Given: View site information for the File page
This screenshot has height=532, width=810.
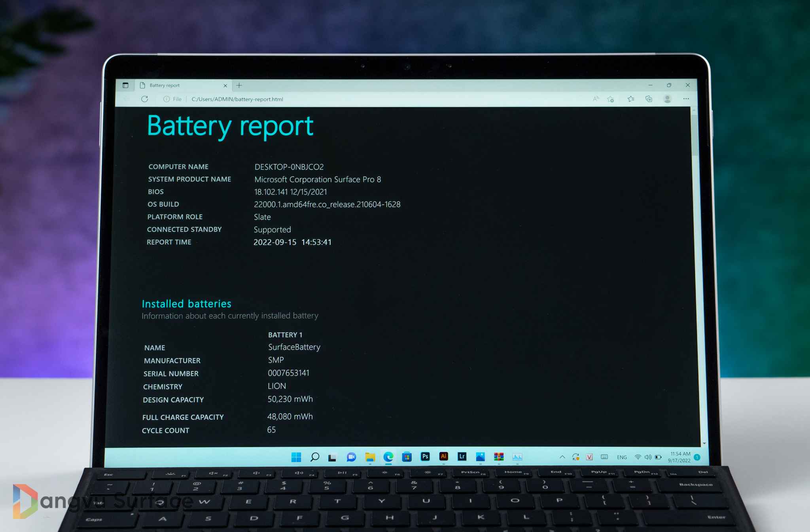Looking at the screenshot, I should [172, 99].
